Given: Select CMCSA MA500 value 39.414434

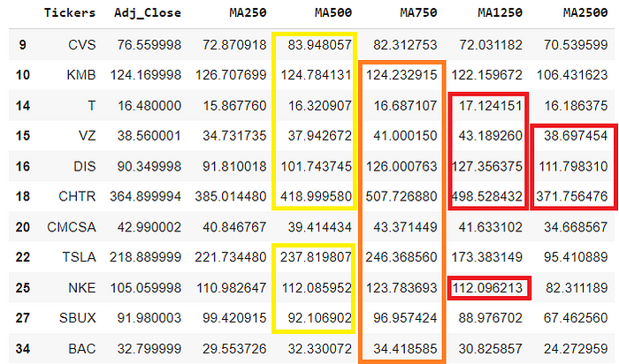Looking at the screenshot, I should point(320,227).
